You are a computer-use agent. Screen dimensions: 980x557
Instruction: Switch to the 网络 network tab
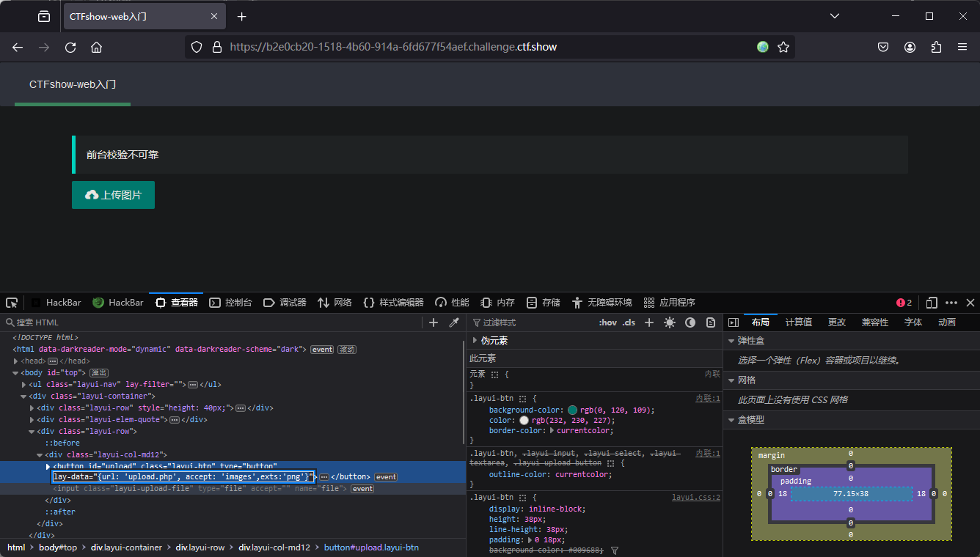point(334,303)
